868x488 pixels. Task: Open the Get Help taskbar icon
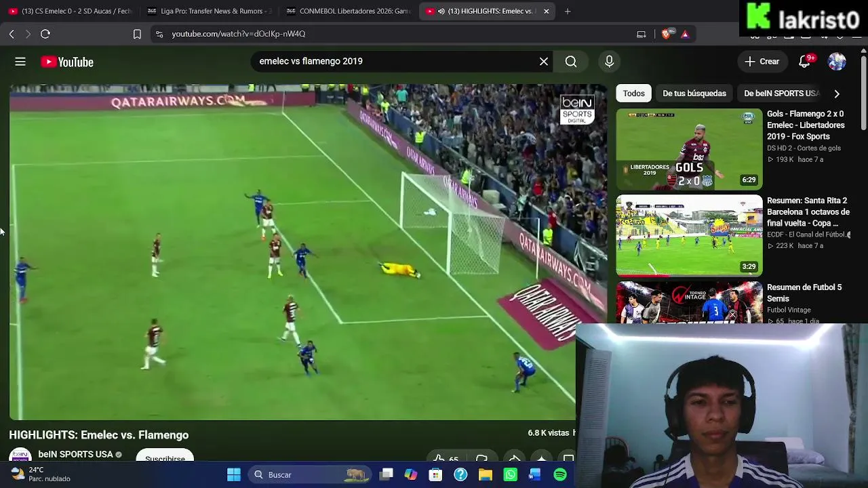coord(460,475)
